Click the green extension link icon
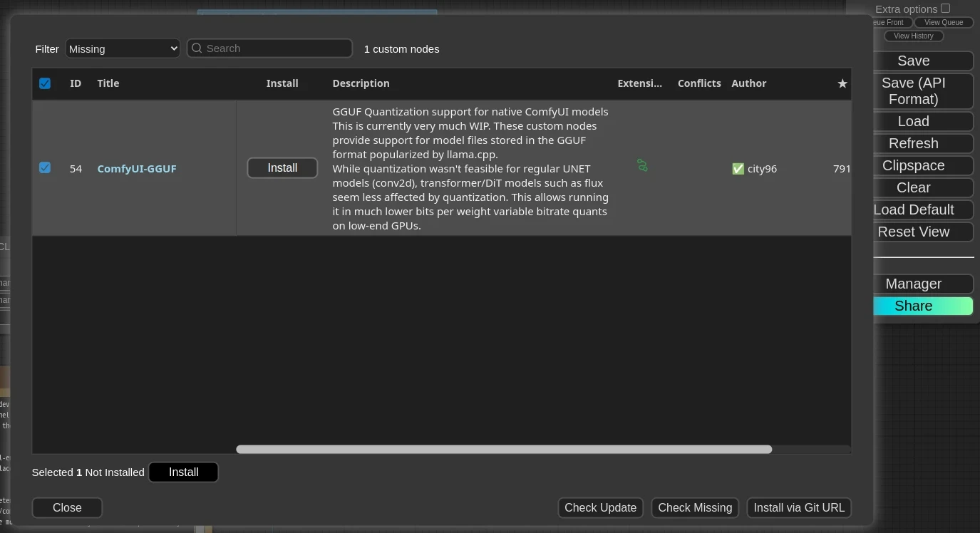The height and width of the screenshot is (533, 980). (x=642, y=166)
